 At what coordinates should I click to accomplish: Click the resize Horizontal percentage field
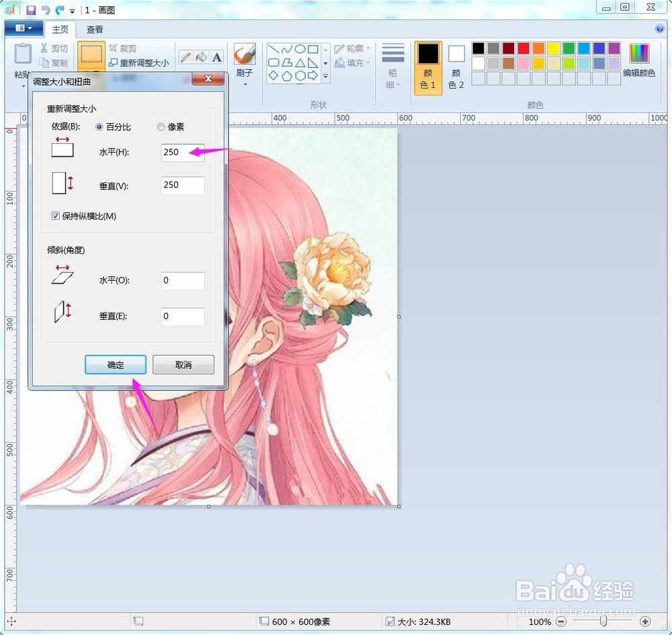[183, 153]
